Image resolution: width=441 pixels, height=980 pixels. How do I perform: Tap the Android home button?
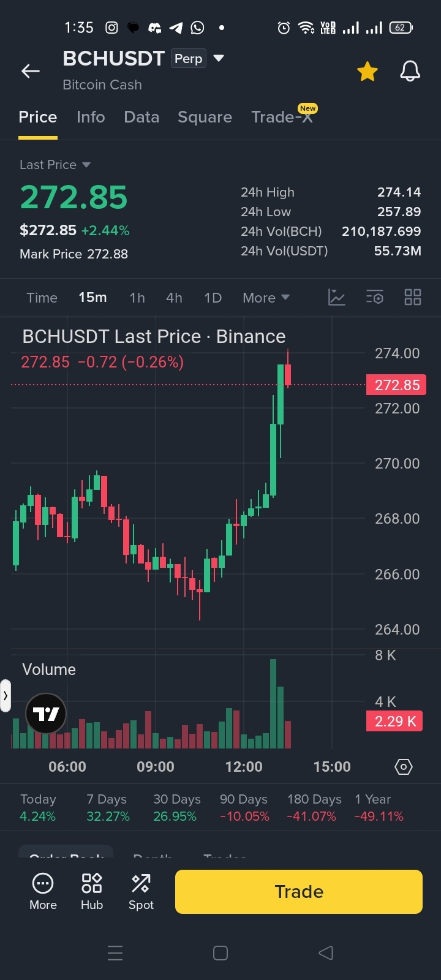221,953
